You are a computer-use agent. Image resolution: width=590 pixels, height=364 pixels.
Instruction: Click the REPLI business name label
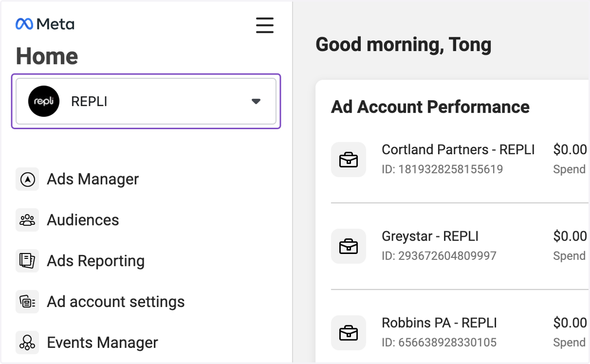(89, 101)
